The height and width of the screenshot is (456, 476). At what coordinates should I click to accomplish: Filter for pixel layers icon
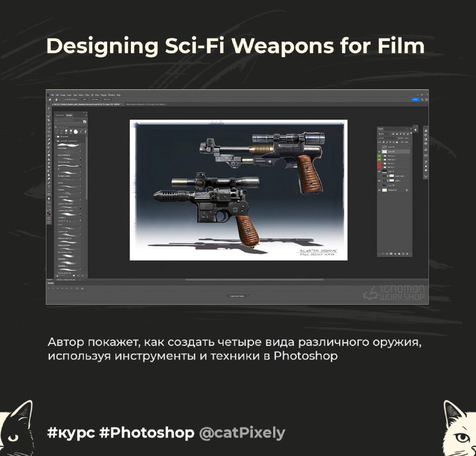pos(393,134)
